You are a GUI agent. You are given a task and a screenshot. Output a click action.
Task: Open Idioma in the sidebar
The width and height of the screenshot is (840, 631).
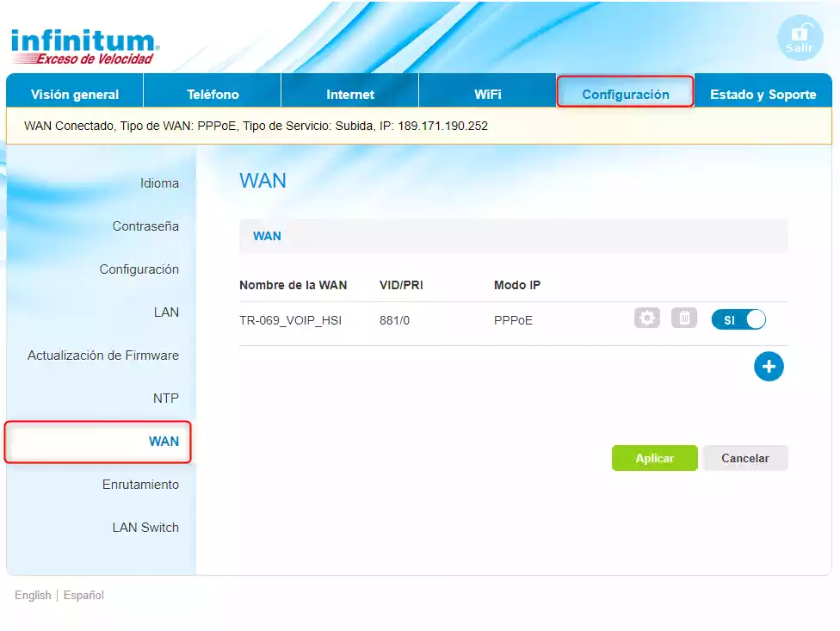(159, 183)
